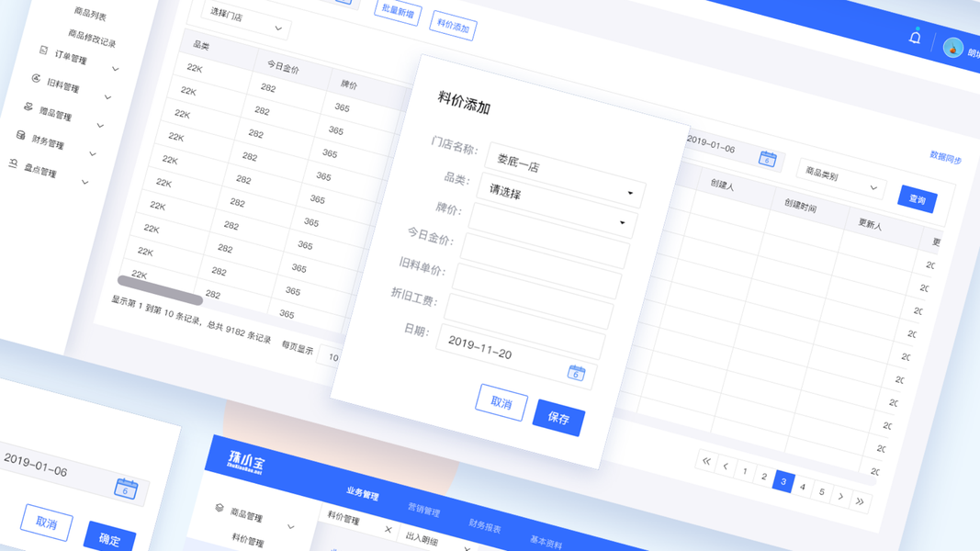Click the 料价添加 button above table
Viewport: 980px width, 551px height.
[453, 27]
